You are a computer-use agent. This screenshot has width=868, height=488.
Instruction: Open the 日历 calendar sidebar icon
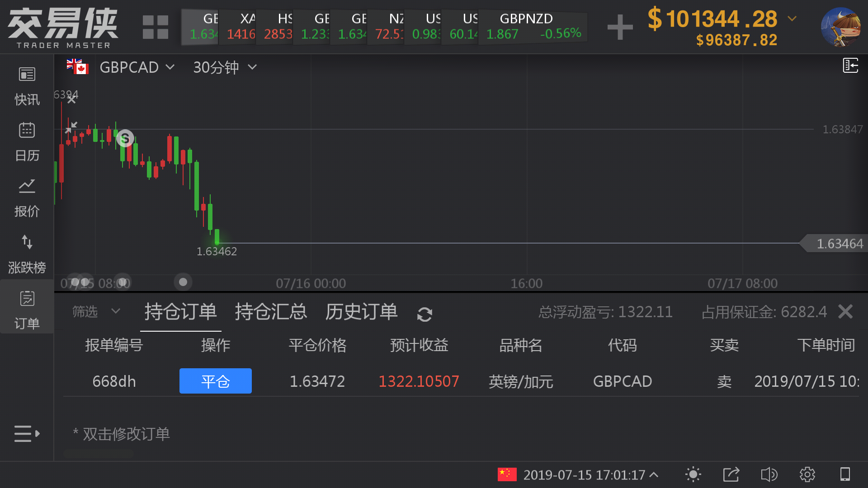[x=27, y=141]
